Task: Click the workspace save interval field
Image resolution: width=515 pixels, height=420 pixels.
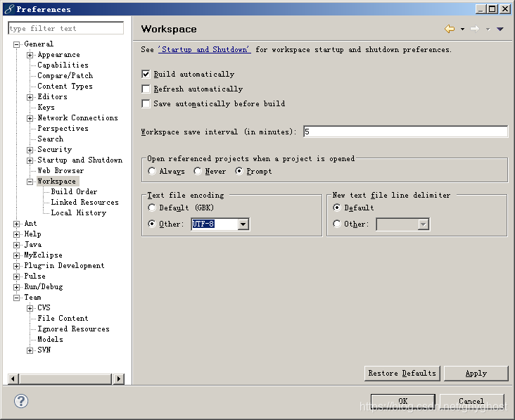Action: point(406,132)
